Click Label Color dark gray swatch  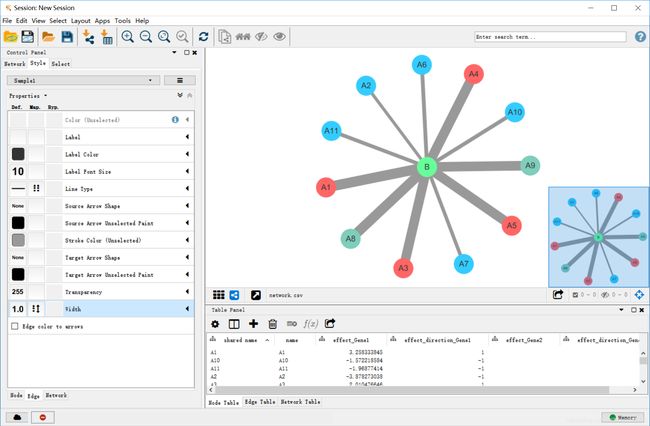coord(18,154)
